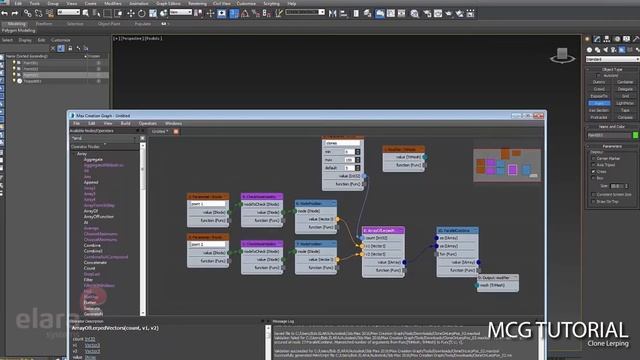Image resolution: width=640 pixels, height=360 pixels.
Task: Open the Utilities panel hammer icon
Action: (x=636, y=39)
